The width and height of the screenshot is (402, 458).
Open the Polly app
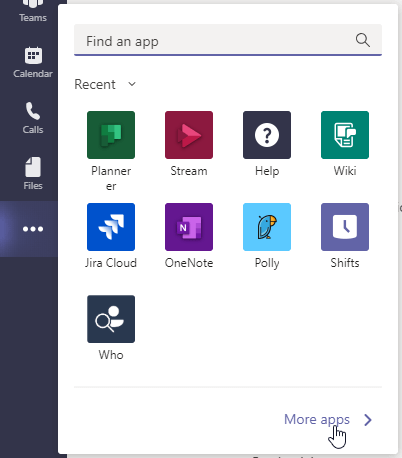coord(267,227)
